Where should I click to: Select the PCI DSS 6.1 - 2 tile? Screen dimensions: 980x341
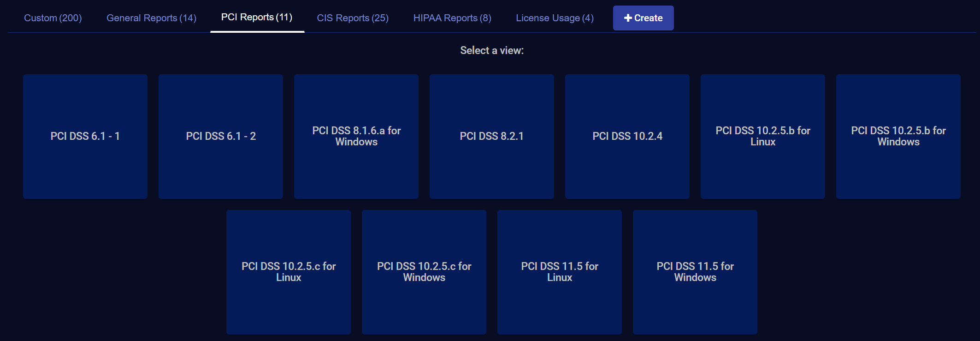tap(221, 137)
